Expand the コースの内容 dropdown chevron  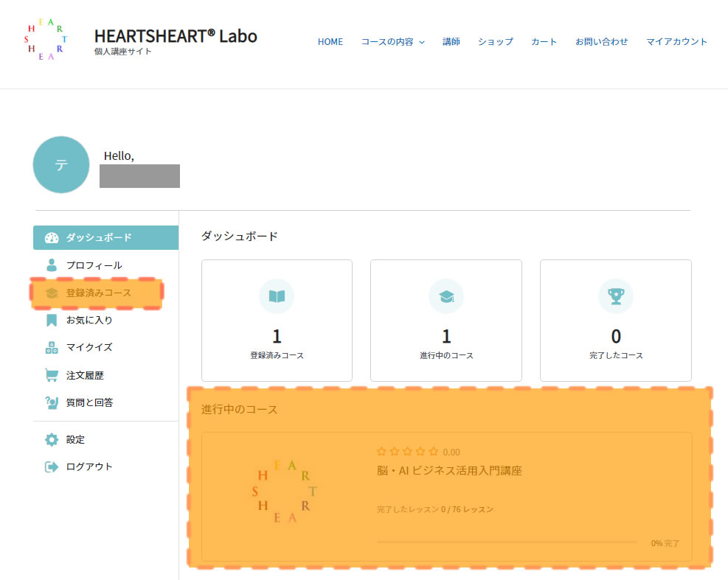(x=422, y=42)
